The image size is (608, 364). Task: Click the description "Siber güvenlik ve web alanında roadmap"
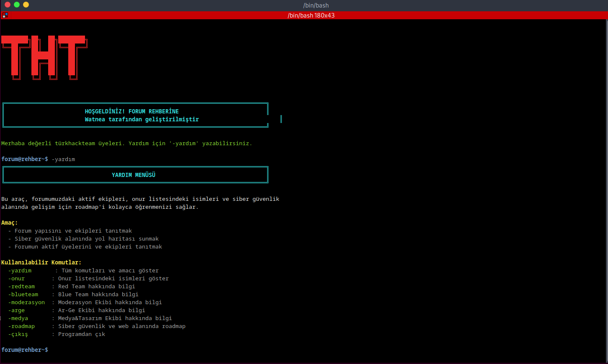pyautogui.click(x=122, y=326)
